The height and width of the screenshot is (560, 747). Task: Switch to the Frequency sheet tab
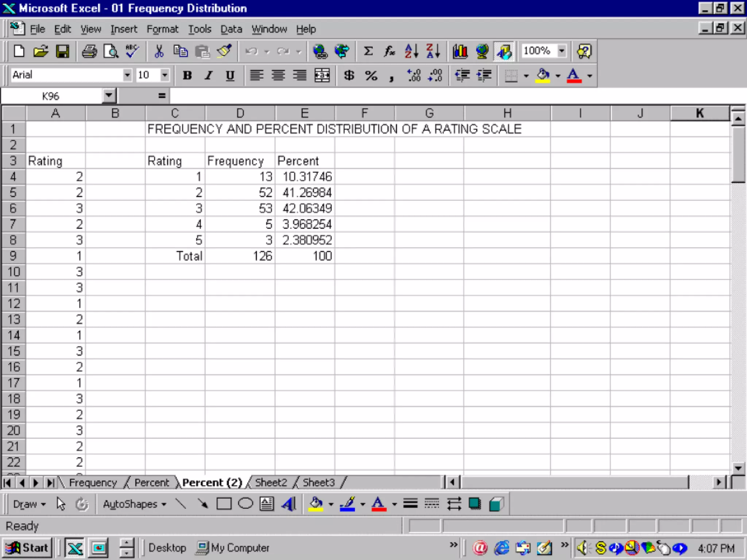click(93, 483)
